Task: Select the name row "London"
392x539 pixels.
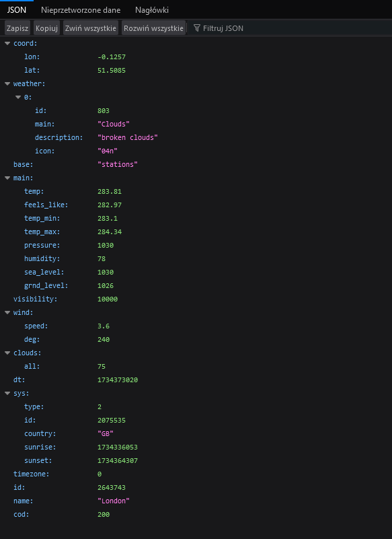Action: (196, 501)
